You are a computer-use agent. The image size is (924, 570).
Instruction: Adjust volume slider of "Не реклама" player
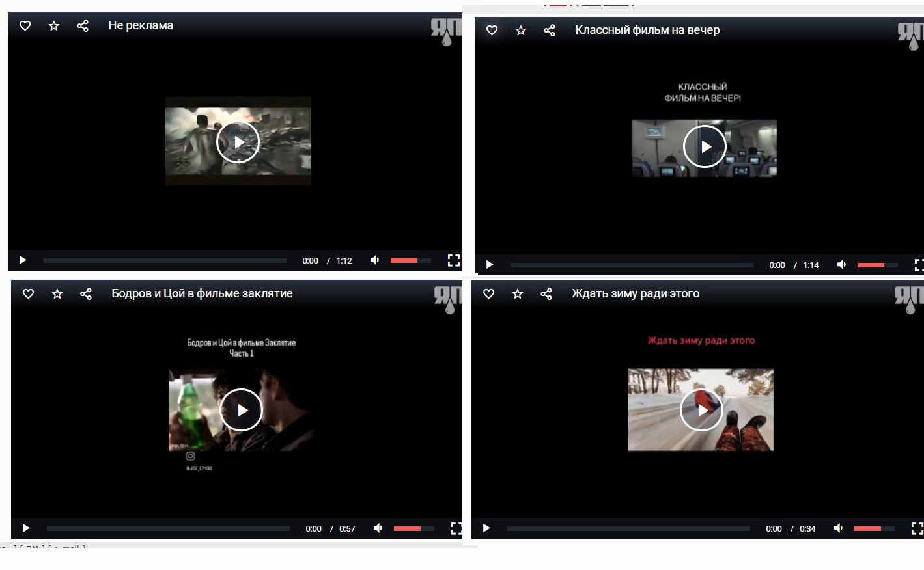click(x=411, y=260)
